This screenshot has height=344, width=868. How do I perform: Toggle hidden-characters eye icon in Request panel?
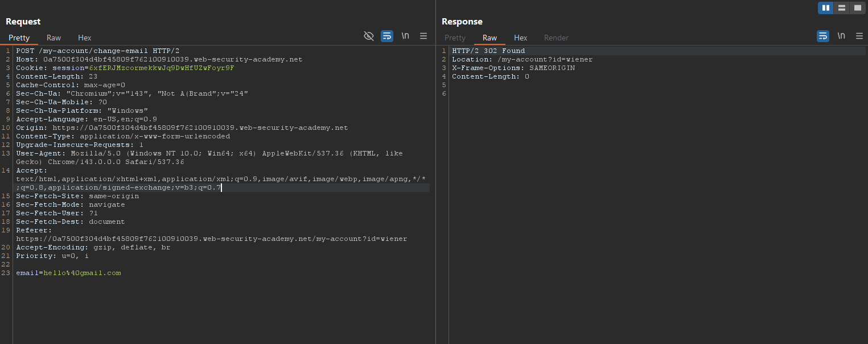369,36
